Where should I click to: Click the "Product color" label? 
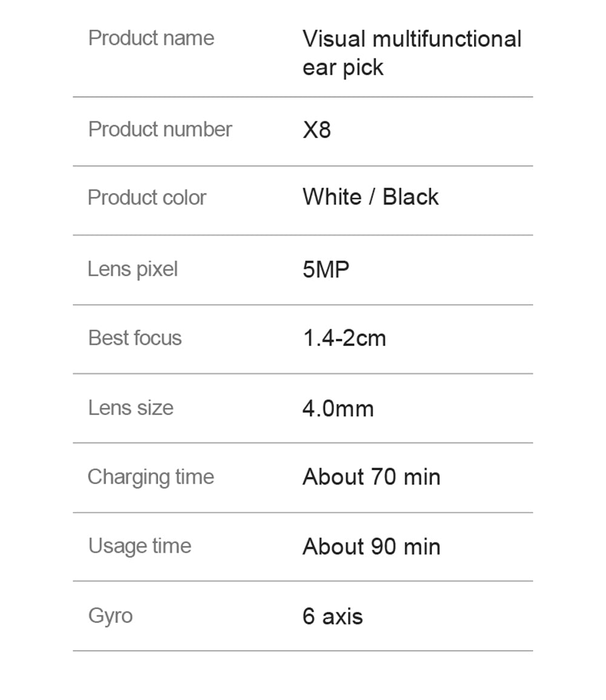(147, 198)
